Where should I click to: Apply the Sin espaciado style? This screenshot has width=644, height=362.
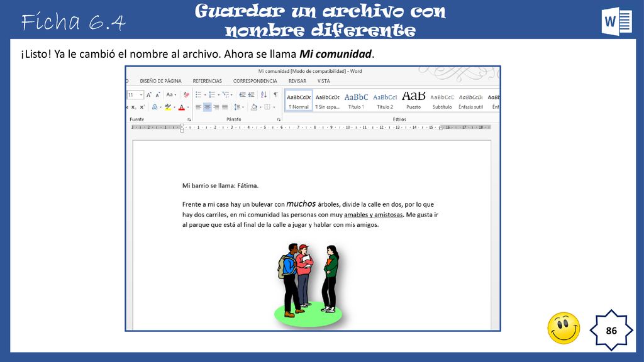coord(327,101)
